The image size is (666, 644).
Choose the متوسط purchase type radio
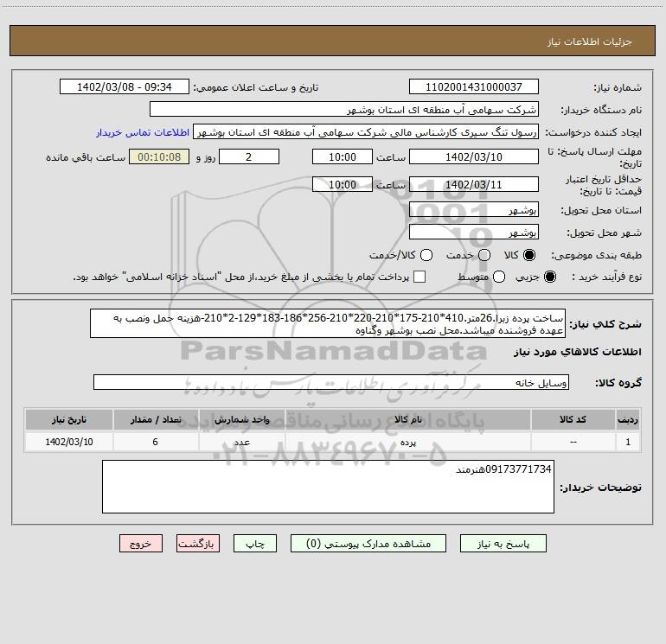pos(499,277)
